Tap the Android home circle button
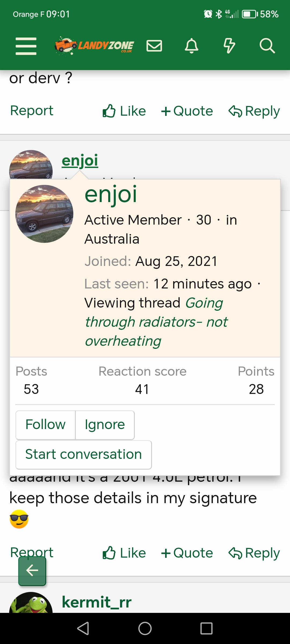The image size is (290, 644). click(x=145, y=628)
